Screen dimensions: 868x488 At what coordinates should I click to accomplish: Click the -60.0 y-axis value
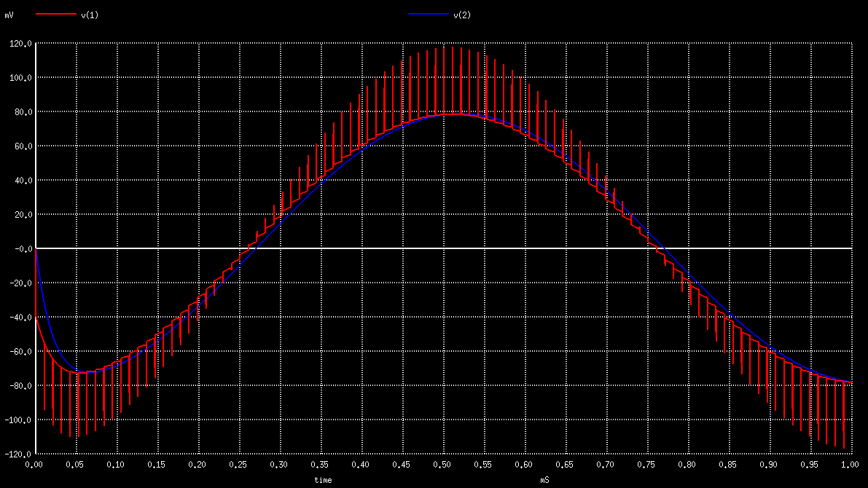tap(20, 352)
